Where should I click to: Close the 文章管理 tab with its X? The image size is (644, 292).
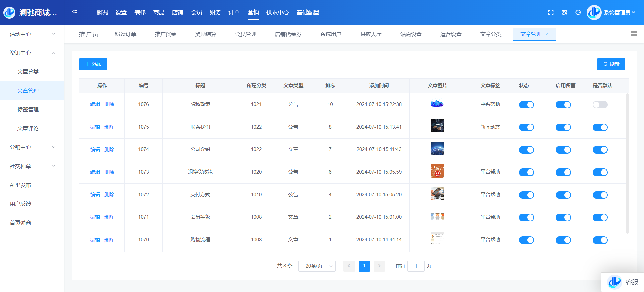point(547,34)
